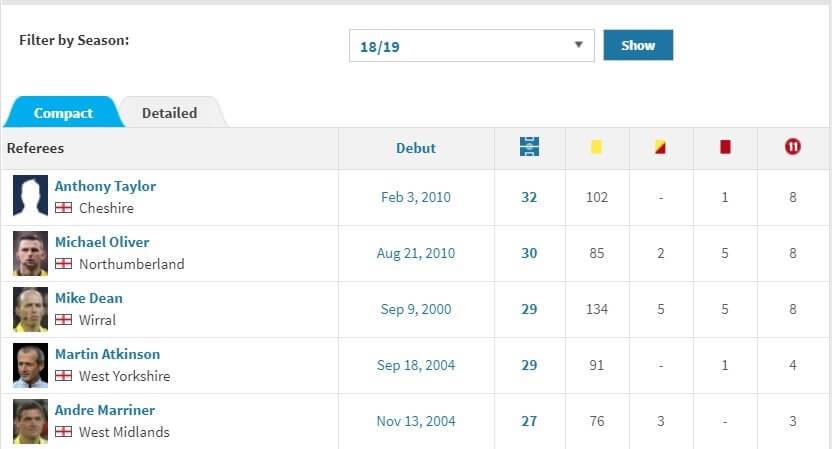Click Martin Atkinson's photo thumbnail
The image size is (832, 449).
coord(30,365)
